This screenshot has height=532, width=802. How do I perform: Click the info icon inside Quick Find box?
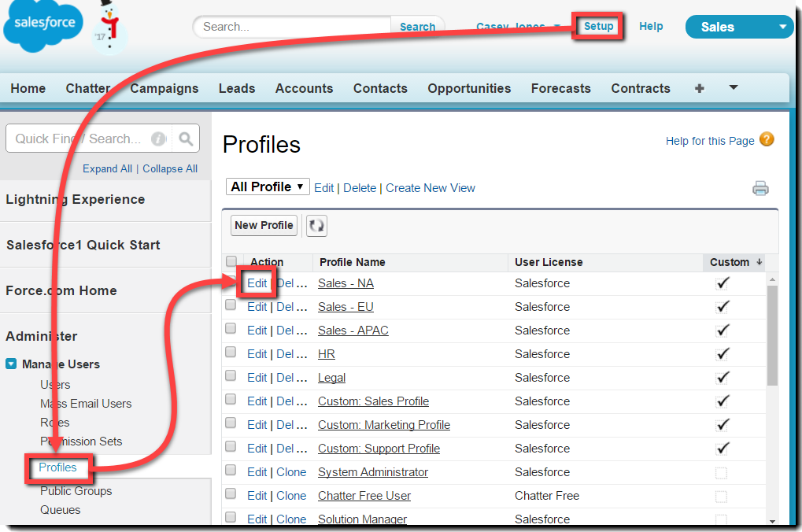(158, 138)
